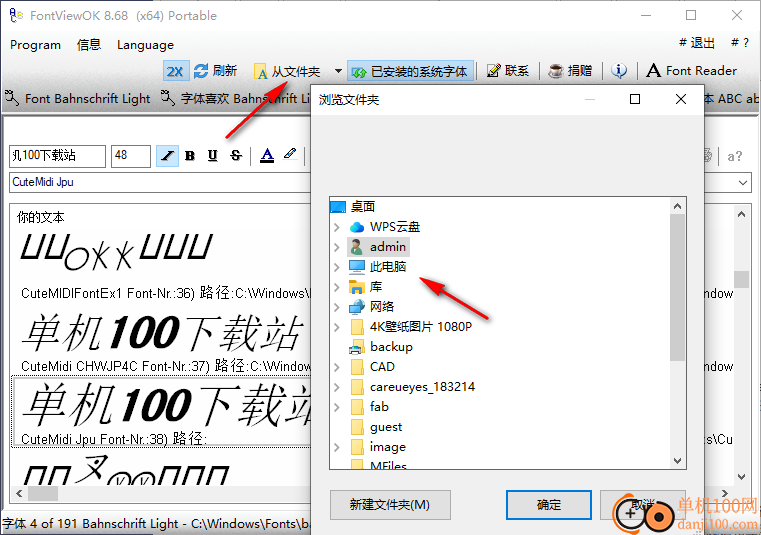The image size is (761, 535).
Task: Open the Program menu
Action: (35, 45)
